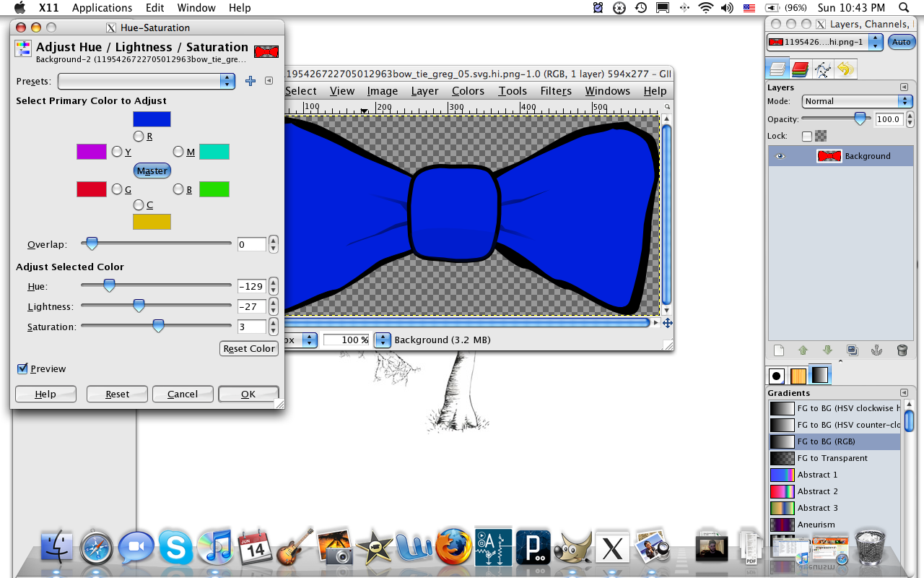
Task: Raise the layer with the up arrow
Action: click(x=803, y=350)
